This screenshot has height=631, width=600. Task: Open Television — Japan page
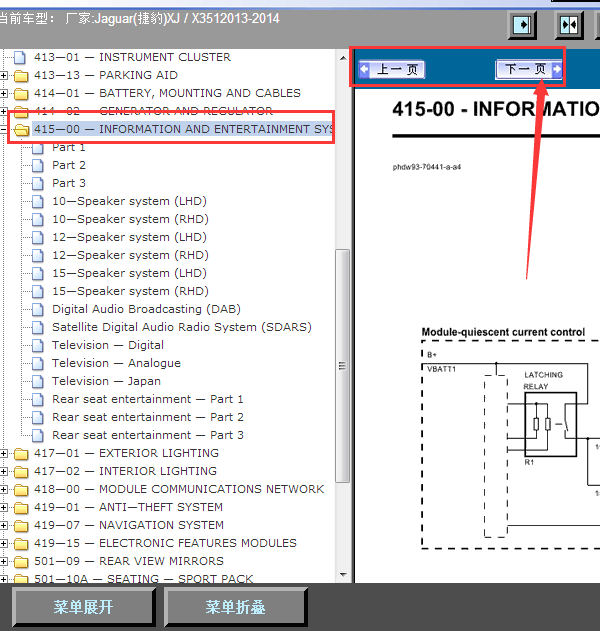(106, 381)
